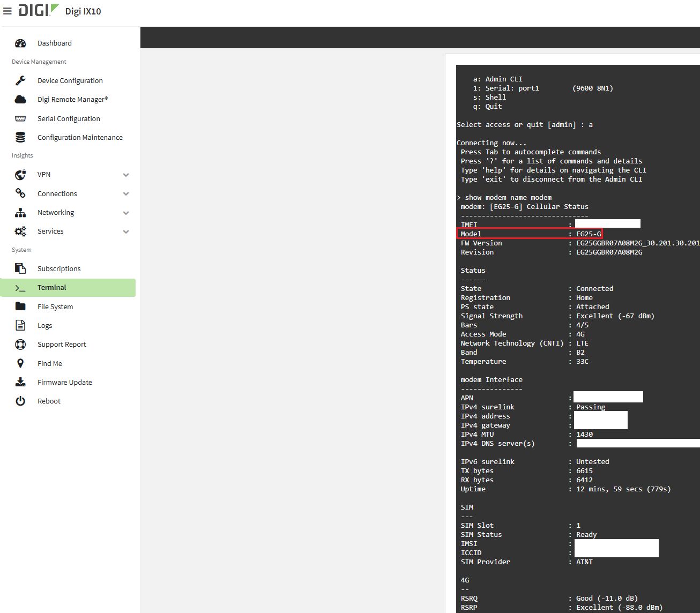
Task: Click the Revision EG25GGBR07A08M2G value
Action: (609, 252)
